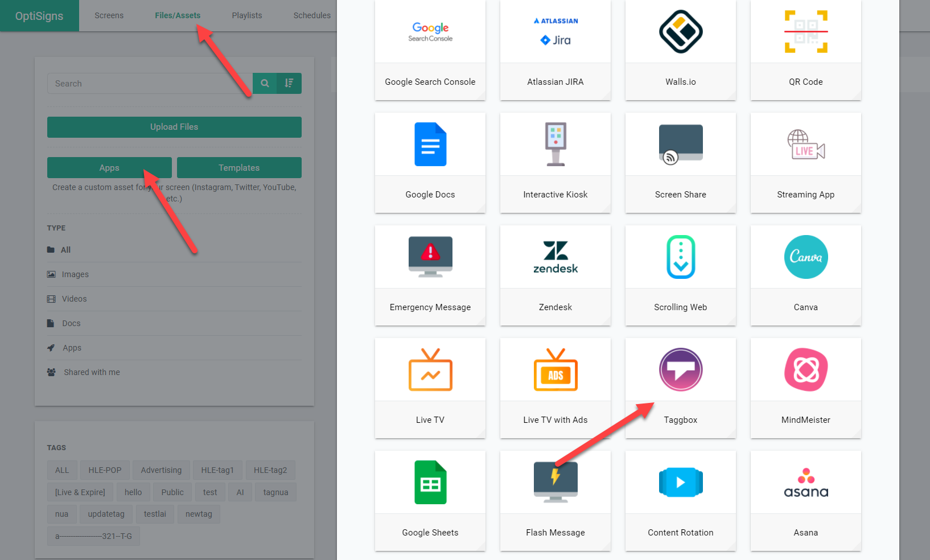Viewport: 930px width, 560px height.
Task: Show assets Shared with me
Action: [92, 372]
